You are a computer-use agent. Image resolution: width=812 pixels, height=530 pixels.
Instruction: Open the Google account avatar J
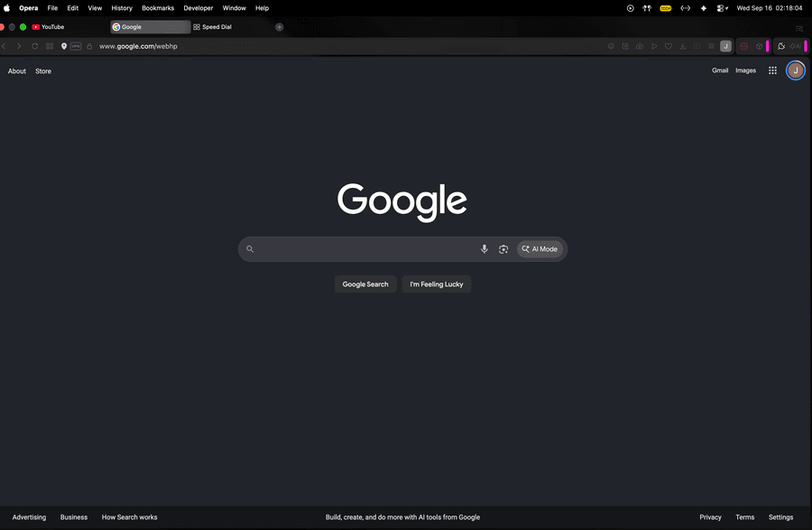tap(796, 70)
